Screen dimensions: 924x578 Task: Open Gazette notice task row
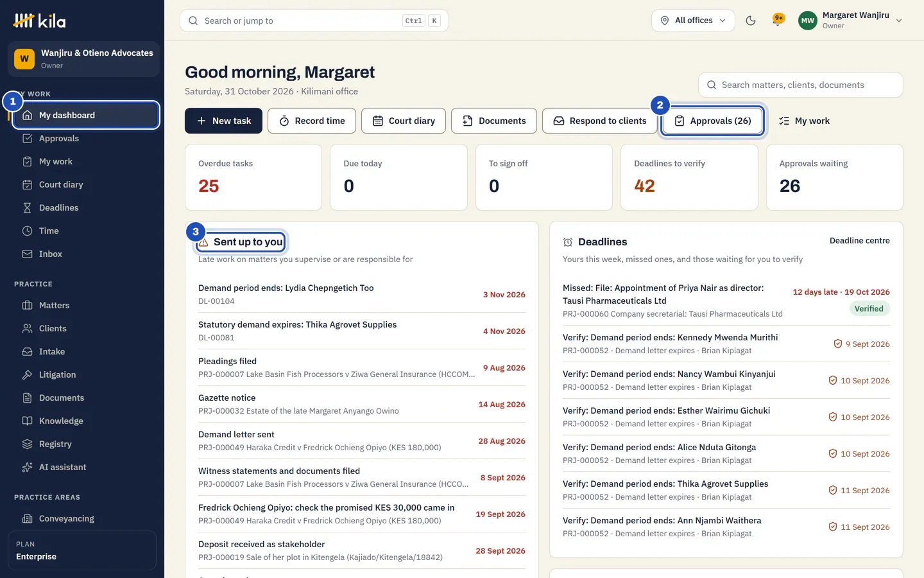tap(362, 404)
